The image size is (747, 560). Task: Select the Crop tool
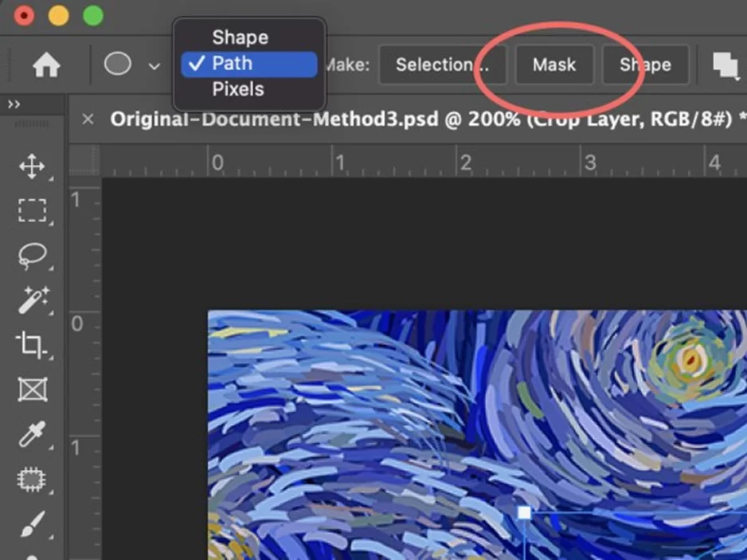[x=31, y=344]
